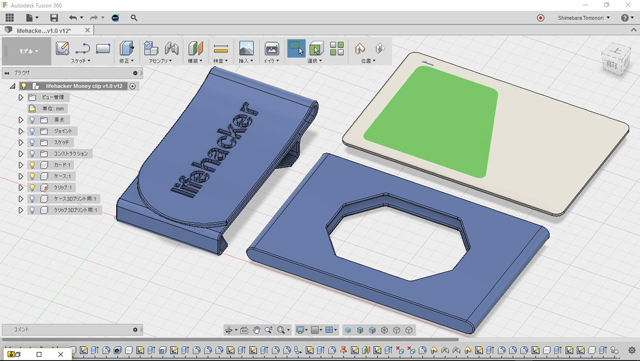Open the 位置 toolbar menu
The image size is (640, 361).
point(368,61)
